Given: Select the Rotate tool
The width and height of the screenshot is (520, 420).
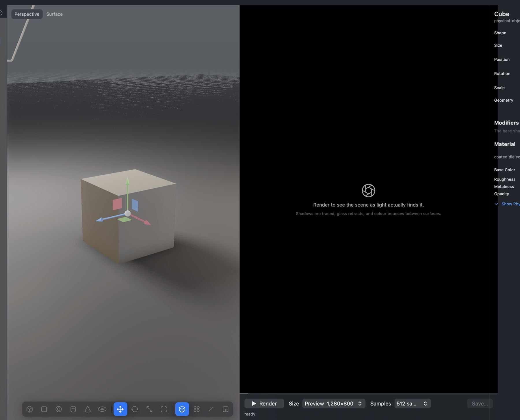Looking at the screenshot, I should coord(135,409).
